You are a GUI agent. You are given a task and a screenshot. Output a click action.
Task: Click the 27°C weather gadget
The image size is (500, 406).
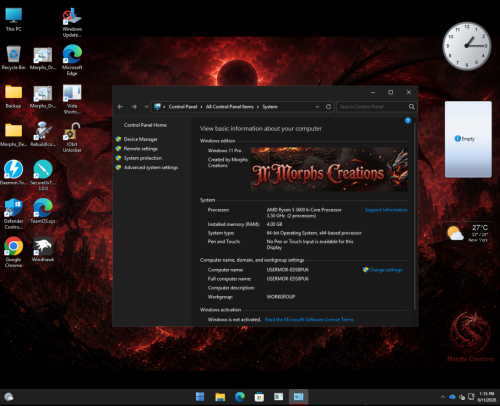pos(468,233)
